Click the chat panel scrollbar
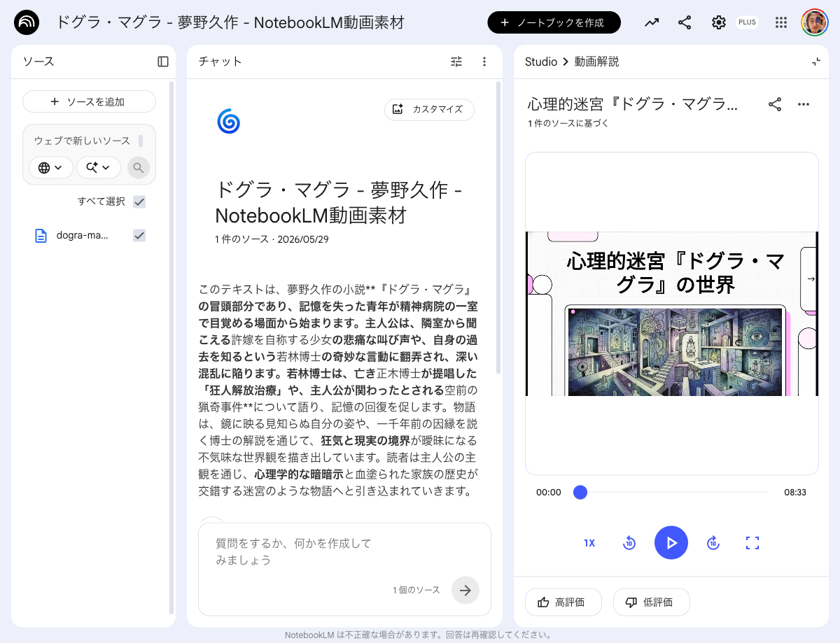 pyautogui.click(x=498, y=227)
